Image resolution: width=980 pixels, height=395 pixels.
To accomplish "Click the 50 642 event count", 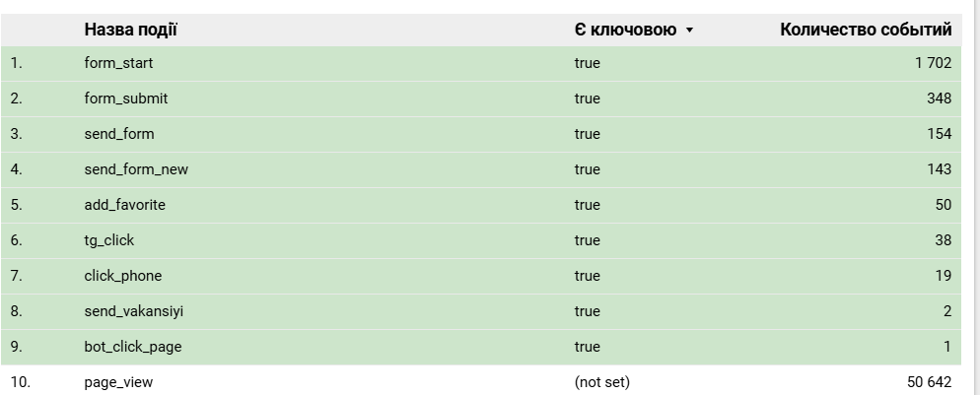I will 929,382.
